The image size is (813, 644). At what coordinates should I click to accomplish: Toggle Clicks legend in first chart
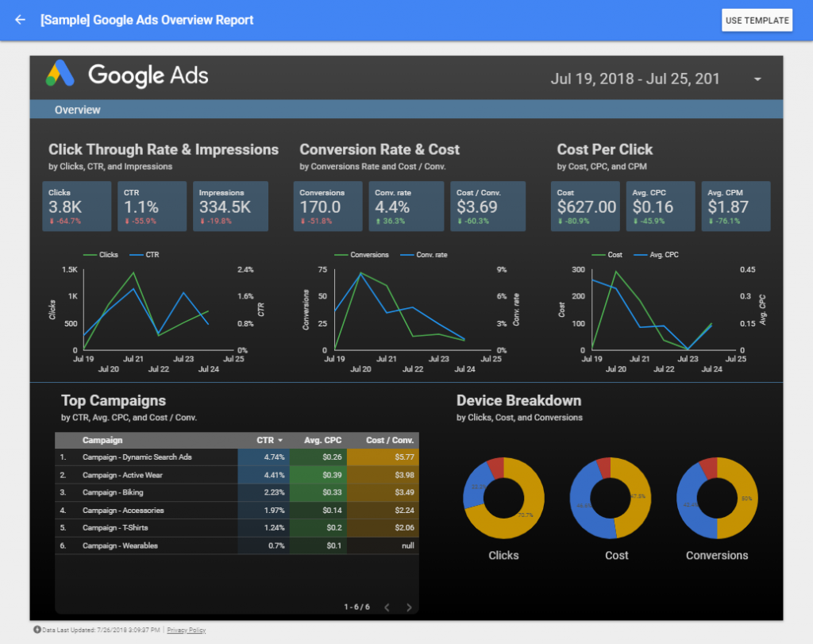click(101, 255)
